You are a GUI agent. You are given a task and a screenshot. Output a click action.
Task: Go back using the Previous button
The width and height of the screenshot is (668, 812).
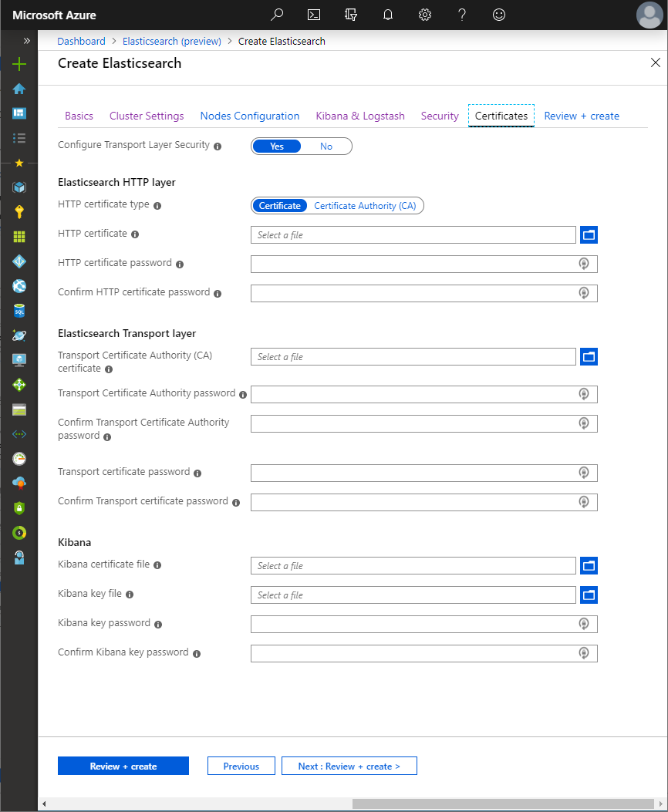coord(241,765)
